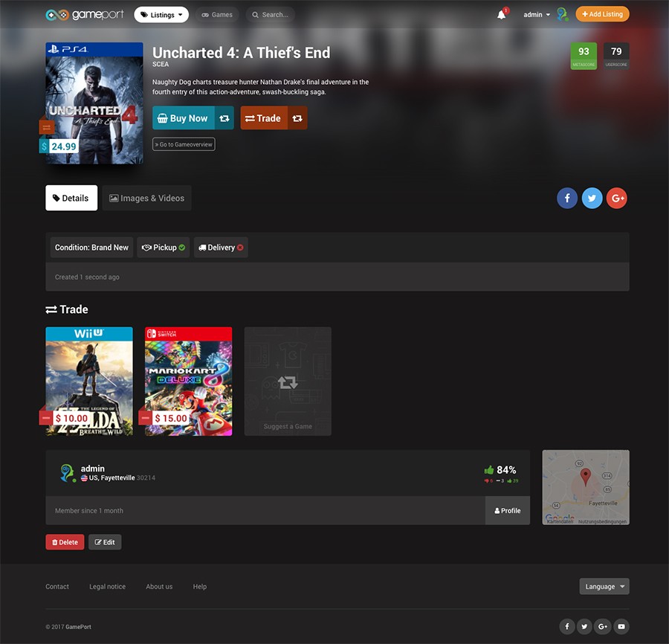The width and height of the screenshot is (669, 644).
Task: Open the Listings dropdown
Action: coord(161,15)
